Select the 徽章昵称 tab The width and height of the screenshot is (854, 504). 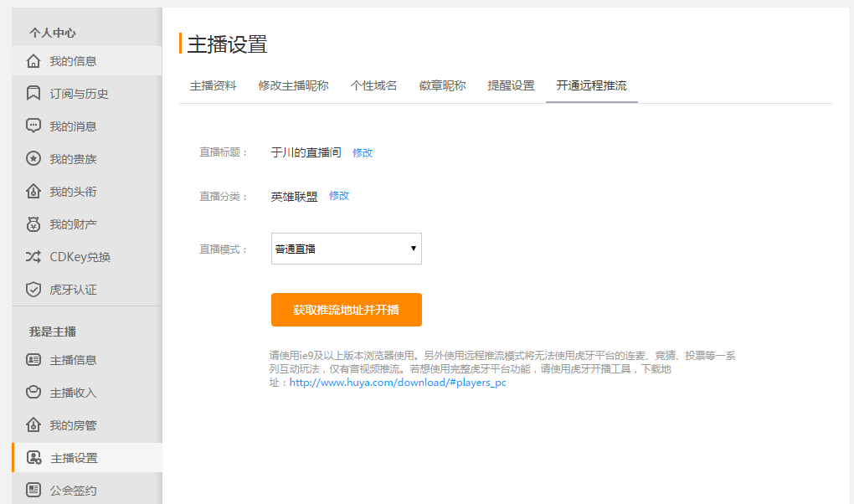tap(442, 85)
